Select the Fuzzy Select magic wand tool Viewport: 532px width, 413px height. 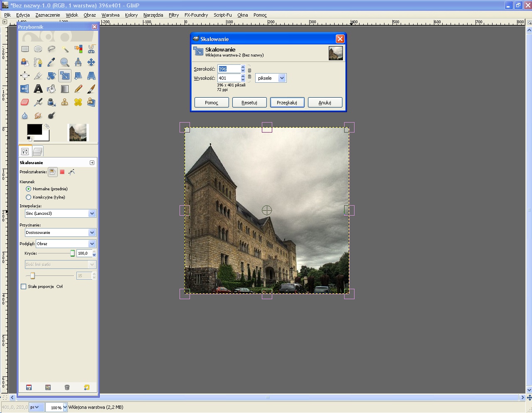tap(65, 49)
